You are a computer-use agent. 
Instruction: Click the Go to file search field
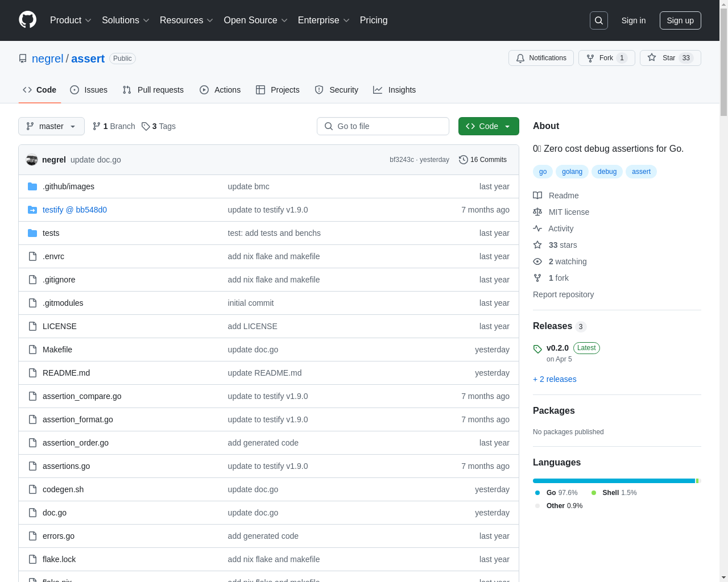[383, 126]
